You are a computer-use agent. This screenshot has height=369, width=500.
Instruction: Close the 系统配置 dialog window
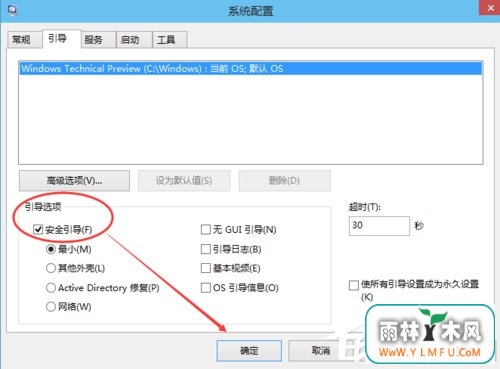(489, 7)
